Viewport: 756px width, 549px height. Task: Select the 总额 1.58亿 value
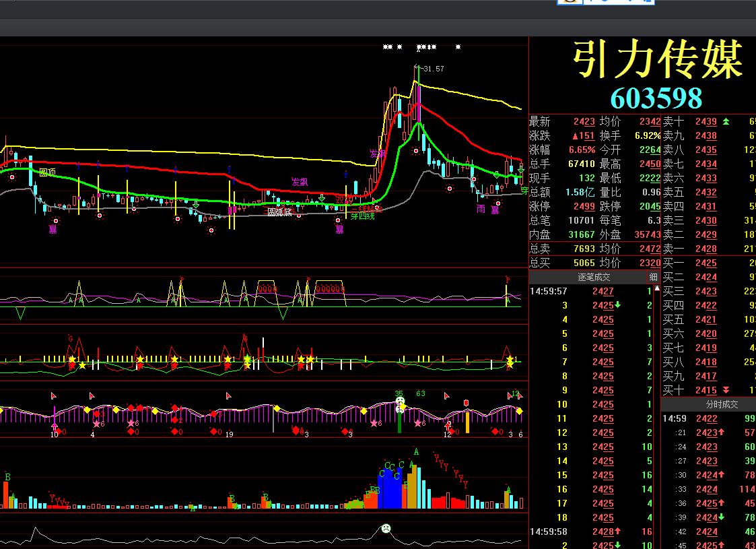click(582, 192)
